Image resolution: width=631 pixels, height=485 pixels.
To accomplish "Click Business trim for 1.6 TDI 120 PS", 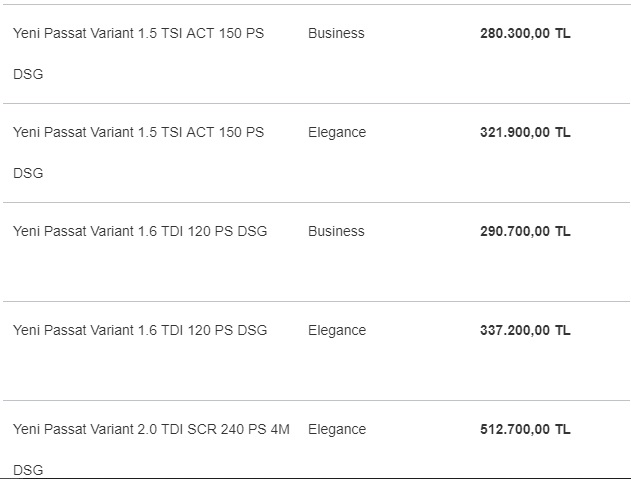I will point(336,231).
